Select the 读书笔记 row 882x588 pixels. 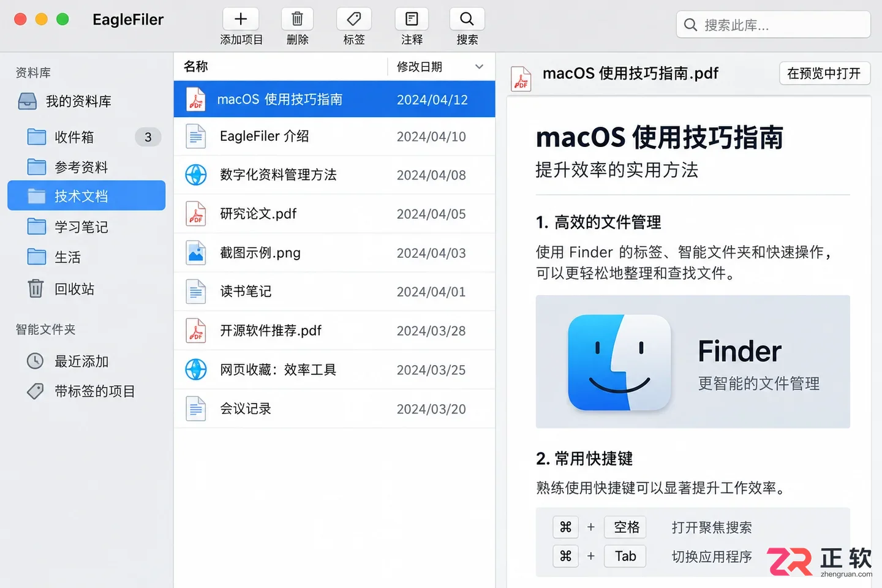click(334, 292)
